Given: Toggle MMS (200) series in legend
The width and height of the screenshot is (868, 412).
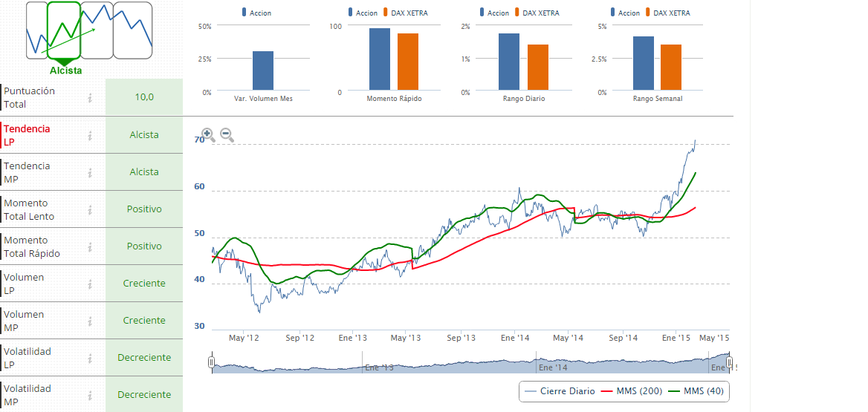Looking at the screenshot, I should (632, 391).
